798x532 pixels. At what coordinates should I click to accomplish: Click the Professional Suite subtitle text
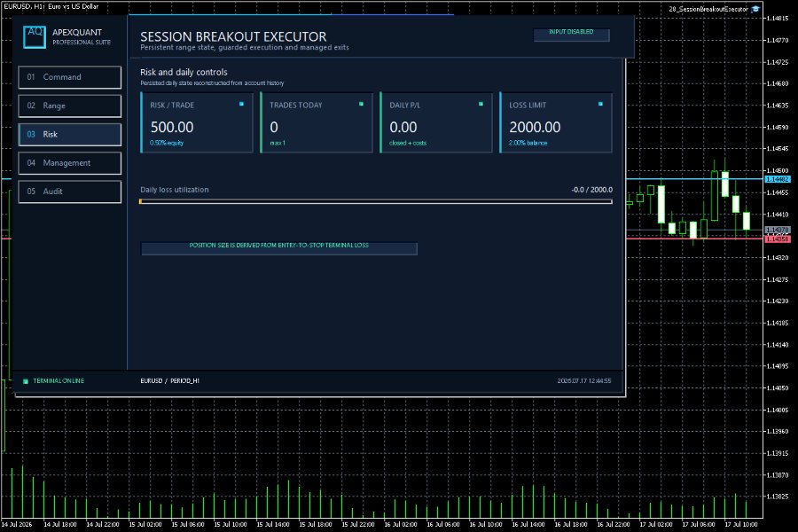pyautogui.click(x=82, y=43)
